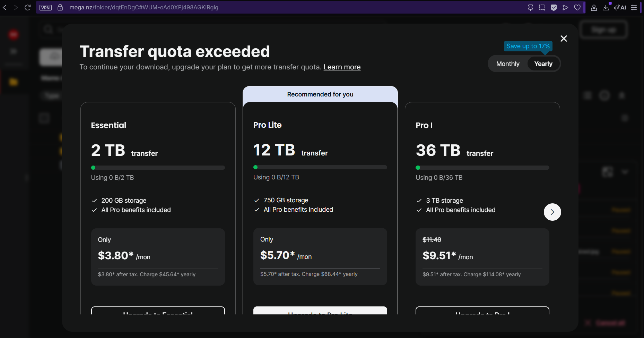The width and height of the screenshot is (644, 338).
Task: Click the struck-through $11.40 price
Action: [x=432, y=240]
